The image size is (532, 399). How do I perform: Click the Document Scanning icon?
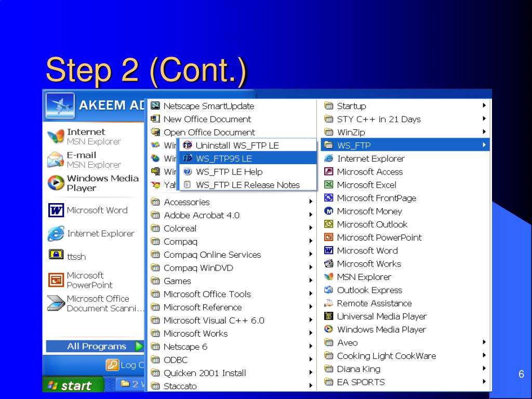tap(56, 303)
